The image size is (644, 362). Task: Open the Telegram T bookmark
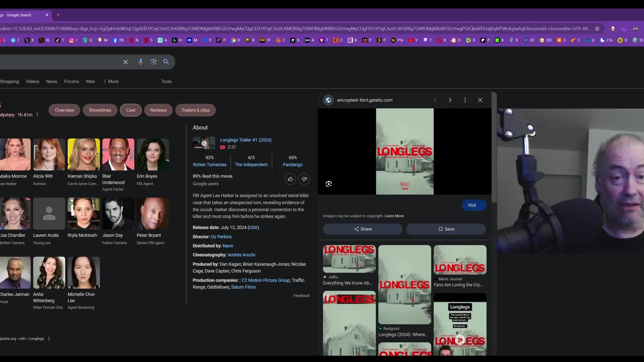(15, 40)
